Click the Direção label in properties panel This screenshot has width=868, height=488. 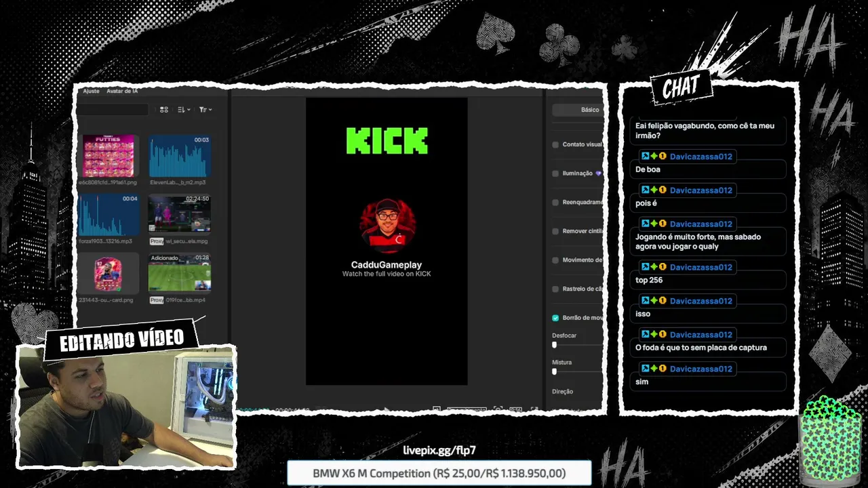tap(562, 392)
